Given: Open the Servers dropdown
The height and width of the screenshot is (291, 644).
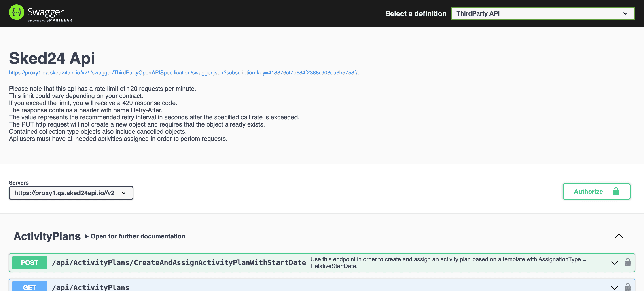Looking at the screenshot, I should click(x=71, y=193).
